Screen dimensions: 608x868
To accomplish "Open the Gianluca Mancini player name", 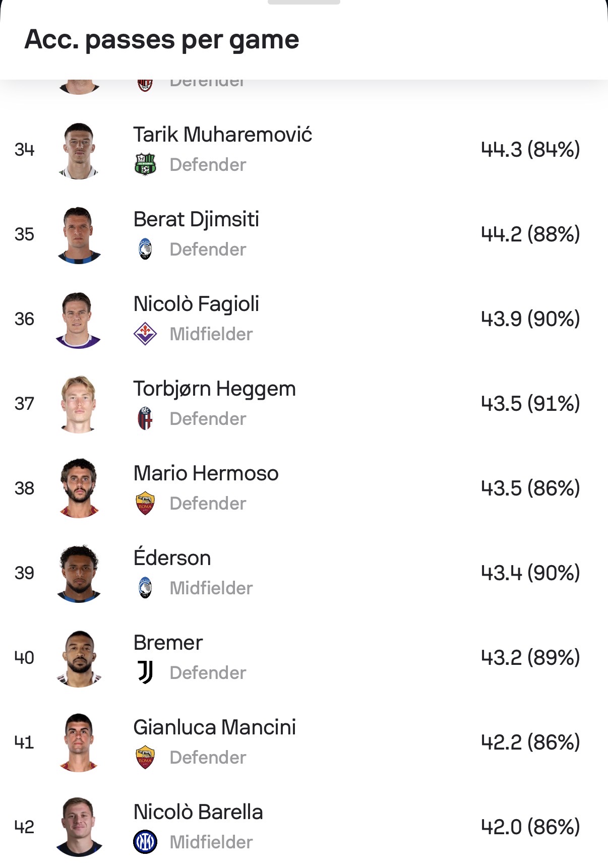I will (215, 727).
